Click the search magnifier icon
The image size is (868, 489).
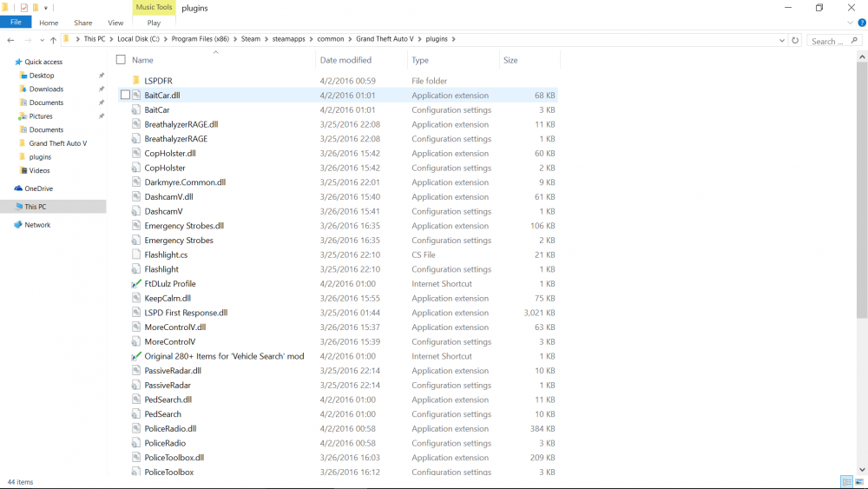854,41
